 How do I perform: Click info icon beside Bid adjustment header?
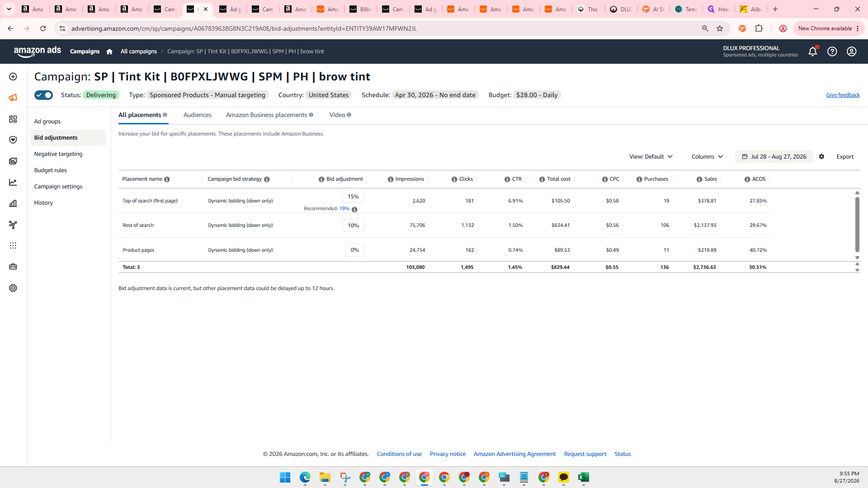click(x=321, y=179)
